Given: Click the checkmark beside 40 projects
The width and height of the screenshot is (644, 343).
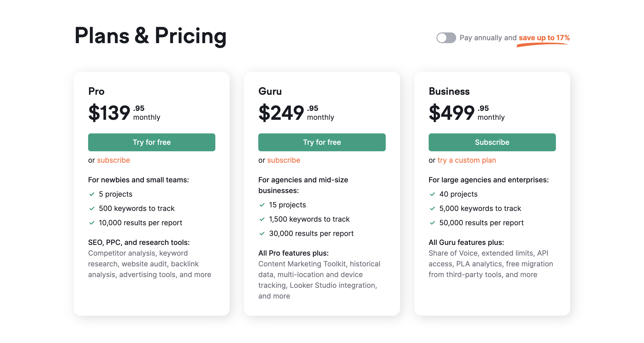Looking at the screenshot, I should click(x=432, y=194).
